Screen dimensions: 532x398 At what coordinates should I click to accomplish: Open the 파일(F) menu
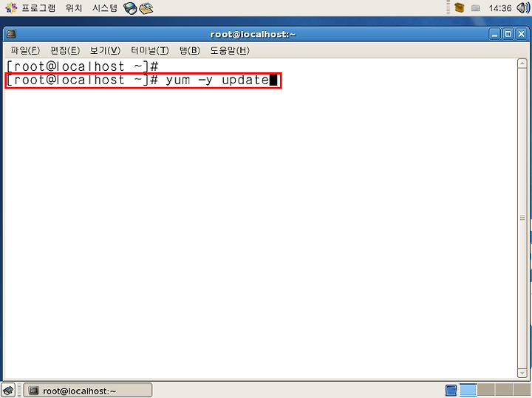(x=25, y=50)
